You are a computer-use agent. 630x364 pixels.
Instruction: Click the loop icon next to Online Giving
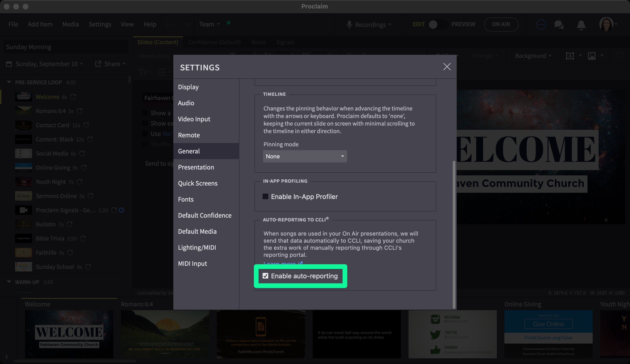click(84, 168)
